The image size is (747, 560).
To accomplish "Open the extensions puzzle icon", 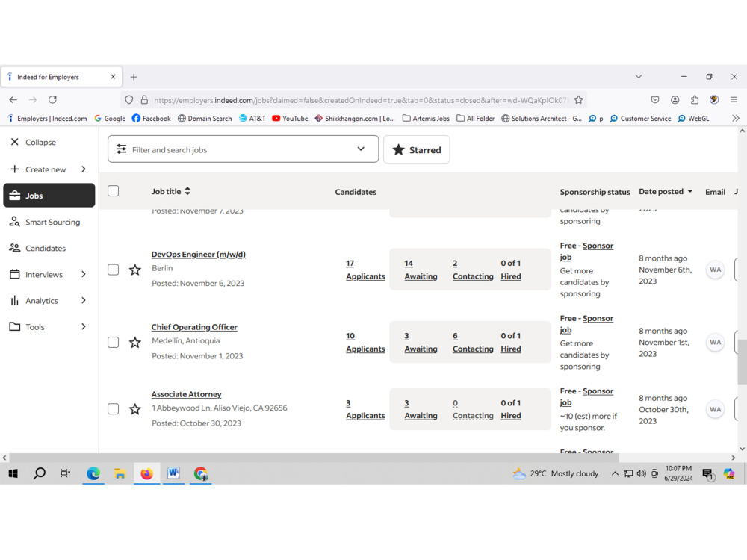I will (x=694, y=99).
